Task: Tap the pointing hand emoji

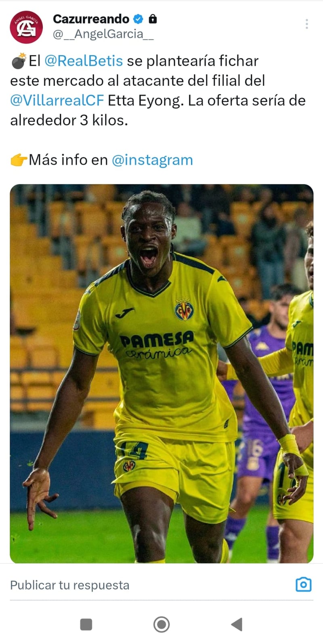Action: [x=19, y=160]
